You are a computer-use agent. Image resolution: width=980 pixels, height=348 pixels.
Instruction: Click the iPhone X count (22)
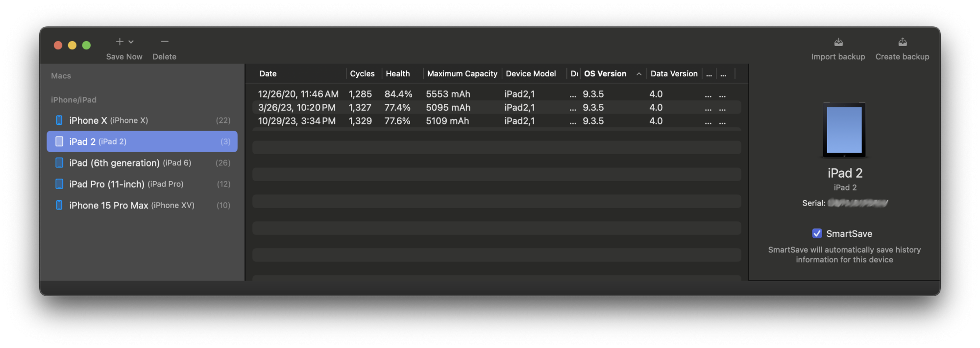pos(223,120)
